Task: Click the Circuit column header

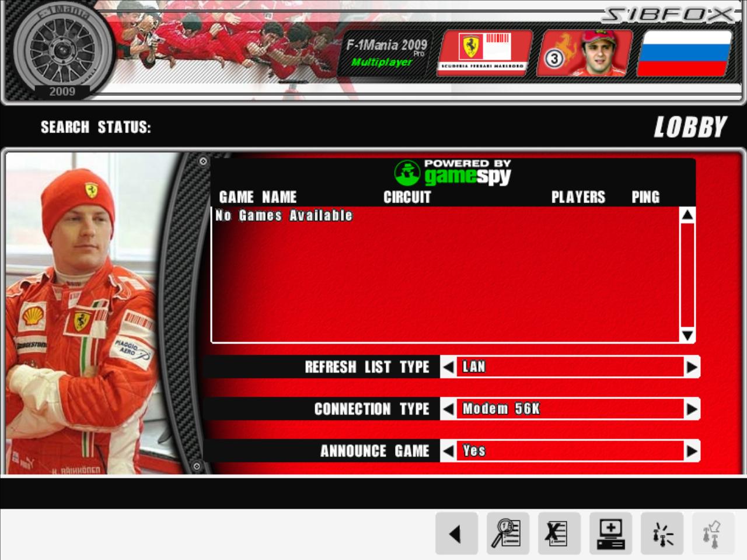Action: click(x=407, y=197)
